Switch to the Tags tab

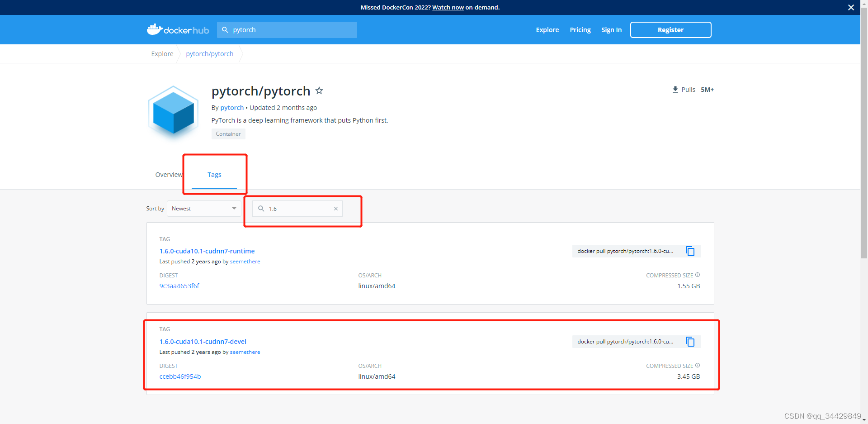214,174
